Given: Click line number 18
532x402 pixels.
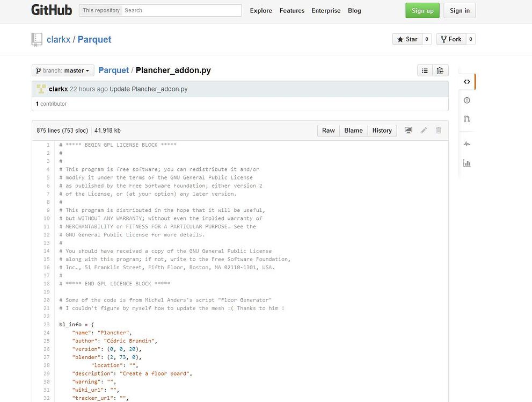Looking at the screenshot, I should click(47, 284).
